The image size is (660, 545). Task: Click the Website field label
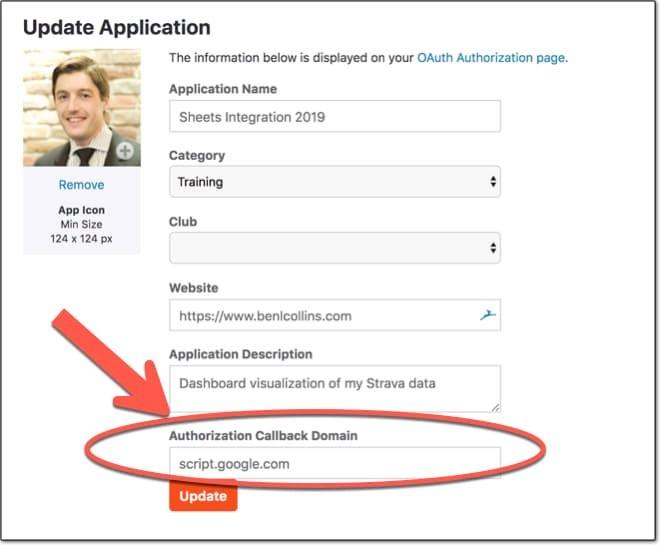(194, 288)
